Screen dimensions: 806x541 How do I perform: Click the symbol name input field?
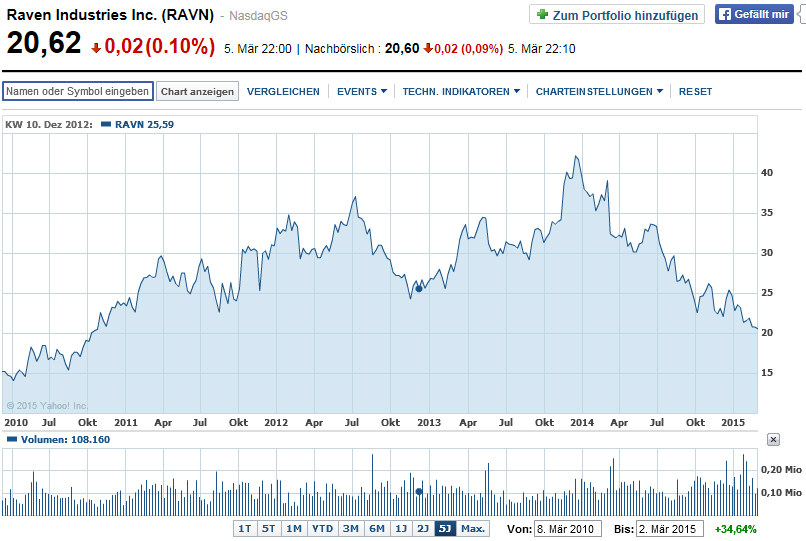tap(78, 91)
